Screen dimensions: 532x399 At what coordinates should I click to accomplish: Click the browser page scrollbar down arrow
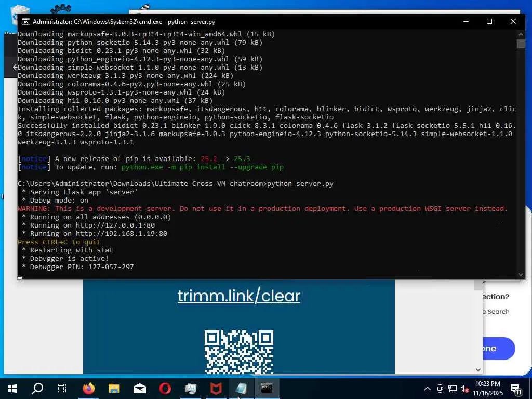pyautogui.click(x=478, y=370)
